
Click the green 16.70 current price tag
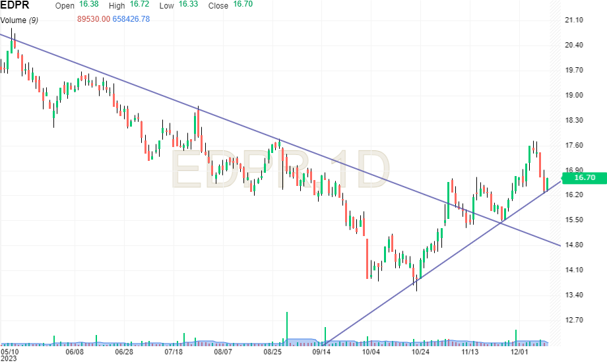(584, 177)
